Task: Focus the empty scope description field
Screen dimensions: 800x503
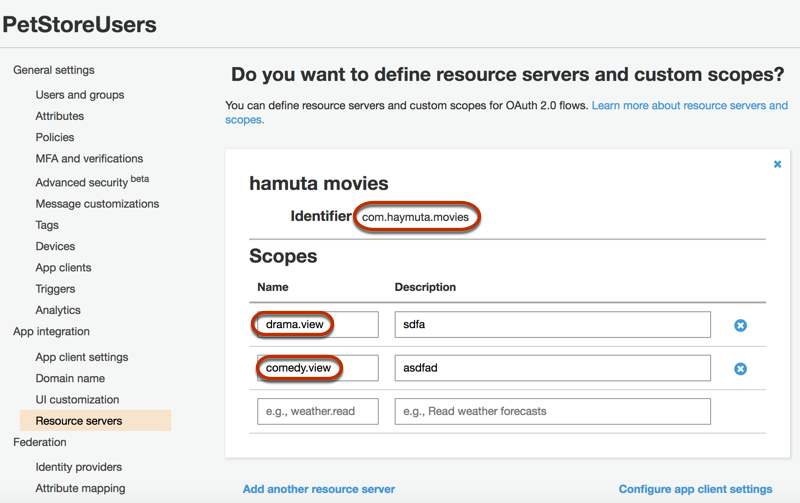Action: pos(552,411)
